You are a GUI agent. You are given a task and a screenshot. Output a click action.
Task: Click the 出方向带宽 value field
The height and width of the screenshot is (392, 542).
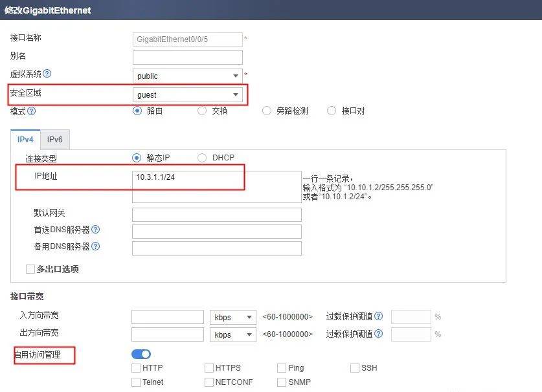(168, 334)
